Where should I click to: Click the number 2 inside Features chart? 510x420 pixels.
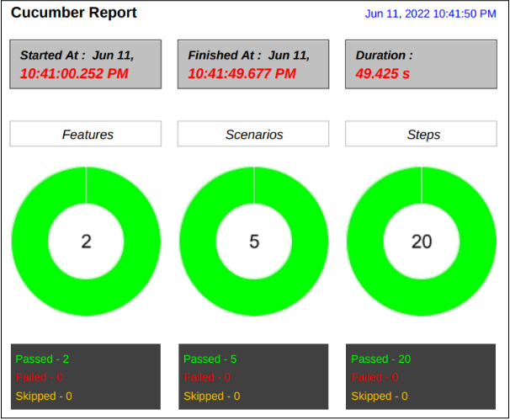86,242
